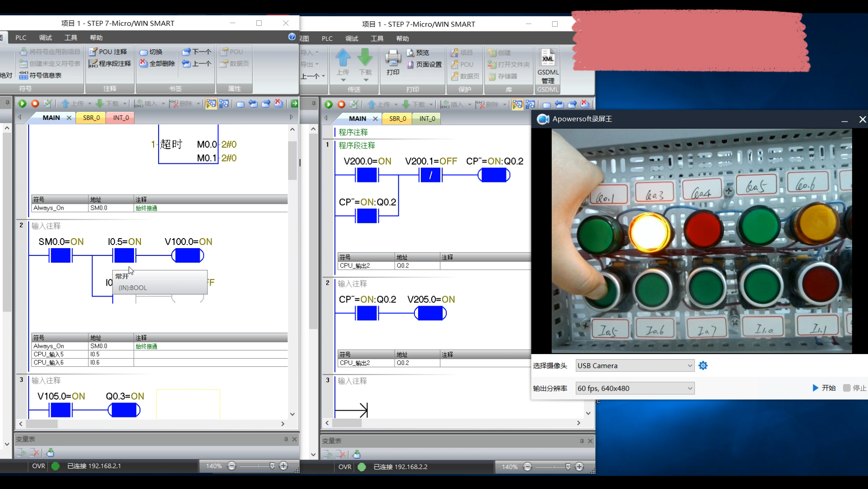Click the compile icon in left window toolbar
868x489 pixels.
[48, 104]
